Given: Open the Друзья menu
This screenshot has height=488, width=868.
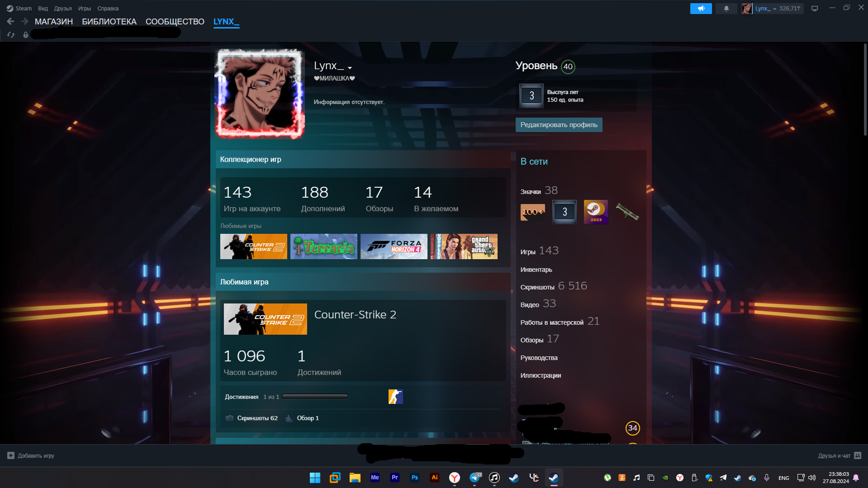Looking at the screenshot, I should pyautogui.click(x=63, y=9).
